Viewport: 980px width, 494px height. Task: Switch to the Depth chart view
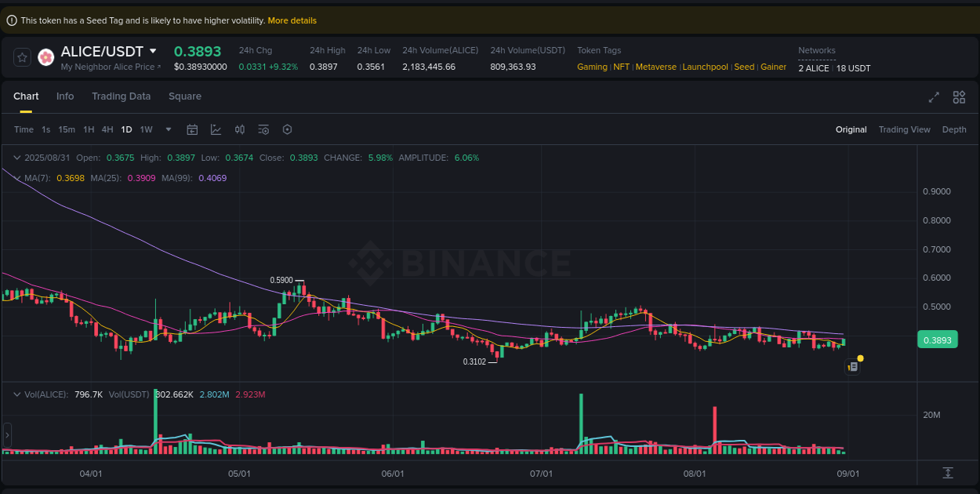pyautogui.click(x=954, y=129)
